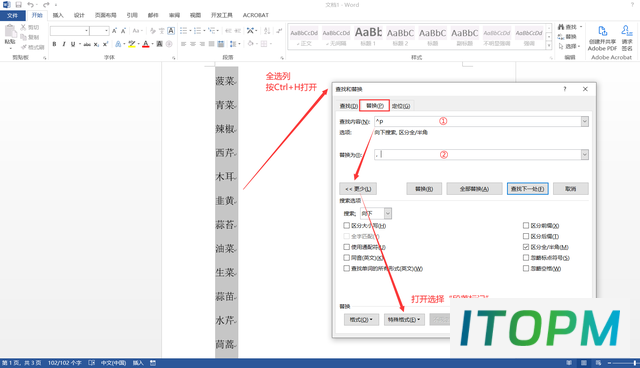
Task: Click the Replace All button
Action: click(x=474, y=189)
